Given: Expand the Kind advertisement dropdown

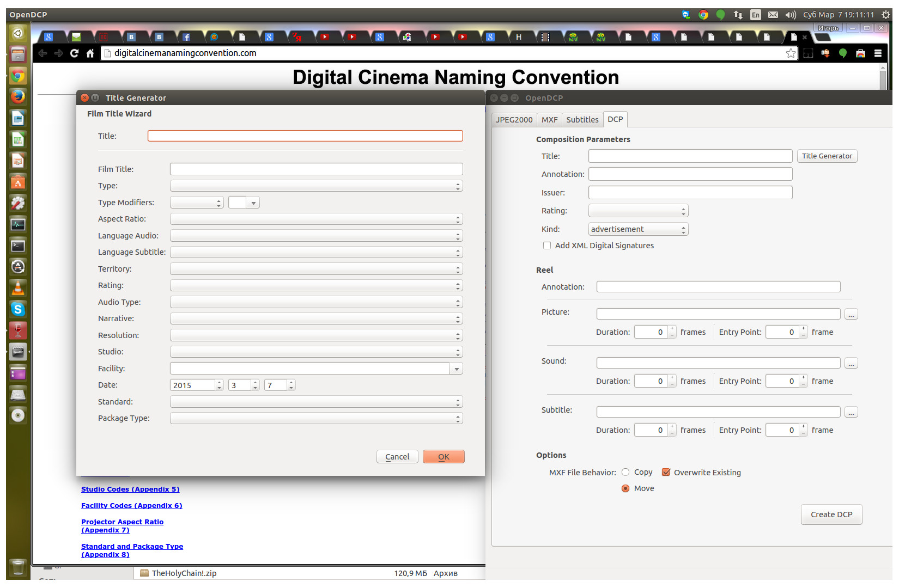Looking at the screenshot, I should (x=638, y=229).
